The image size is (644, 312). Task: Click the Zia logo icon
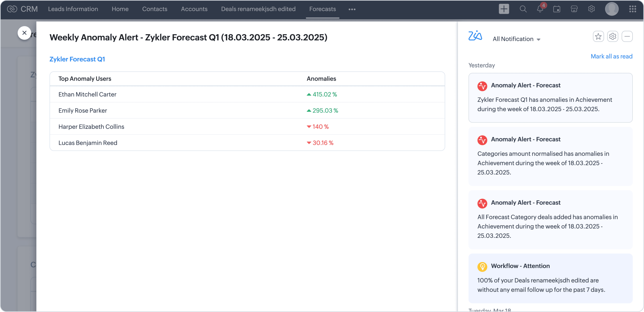pos(475,36)
